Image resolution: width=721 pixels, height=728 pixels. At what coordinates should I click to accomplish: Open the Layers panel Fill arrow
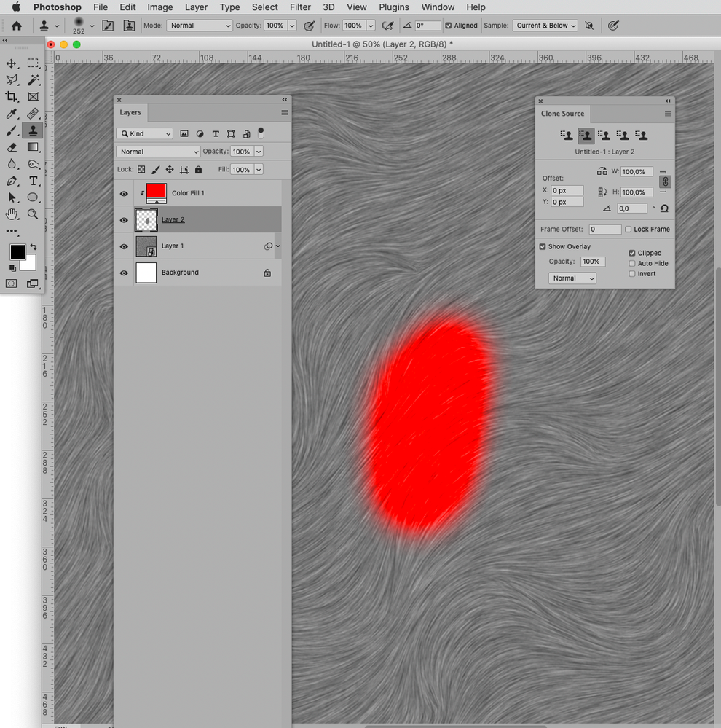pos(259,170)
